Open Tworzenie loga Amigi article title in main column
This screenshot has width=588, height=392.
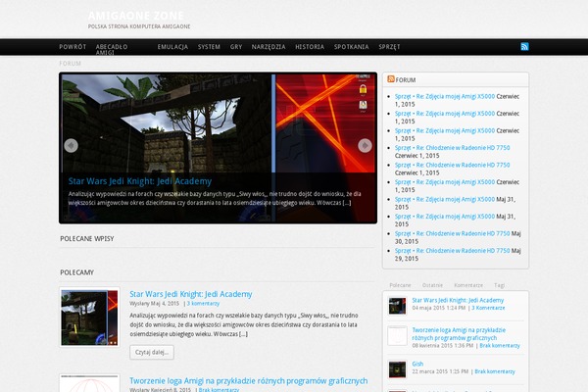pyautogui.click(x=249, y=381)
